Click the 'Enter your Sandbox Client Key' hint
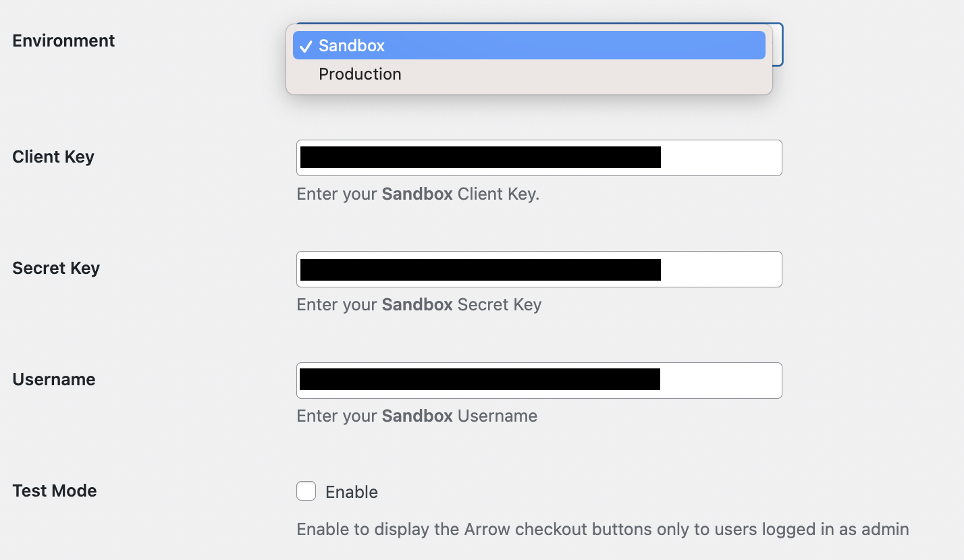The width and height of the screenshot is (964, 560). [418, 194]
